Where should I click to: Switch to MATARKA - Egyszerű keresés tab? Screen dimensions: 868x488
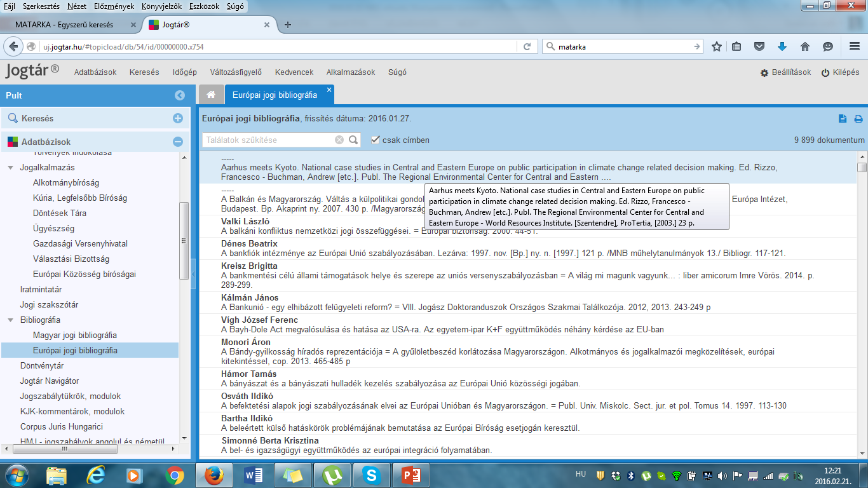pyautogui.click(x=70, y=25)
